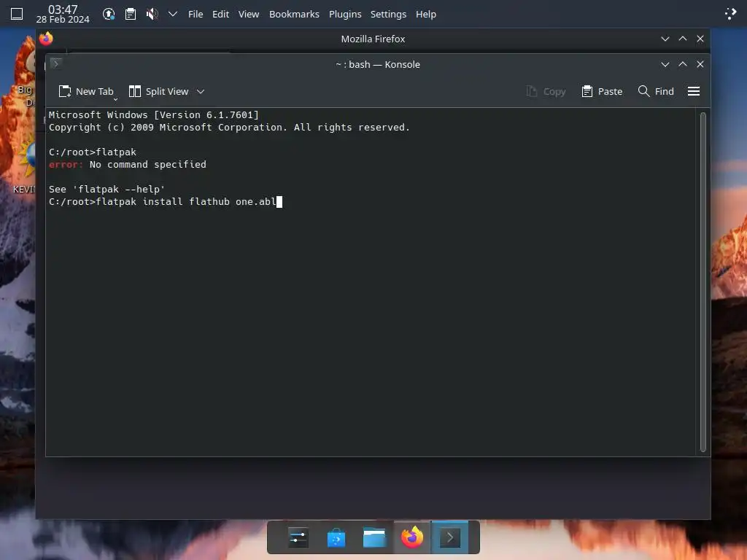This screenshot has width=747, height=560.
Task: Click the Microsoft Windows version line
Action: tap(153, 114)
